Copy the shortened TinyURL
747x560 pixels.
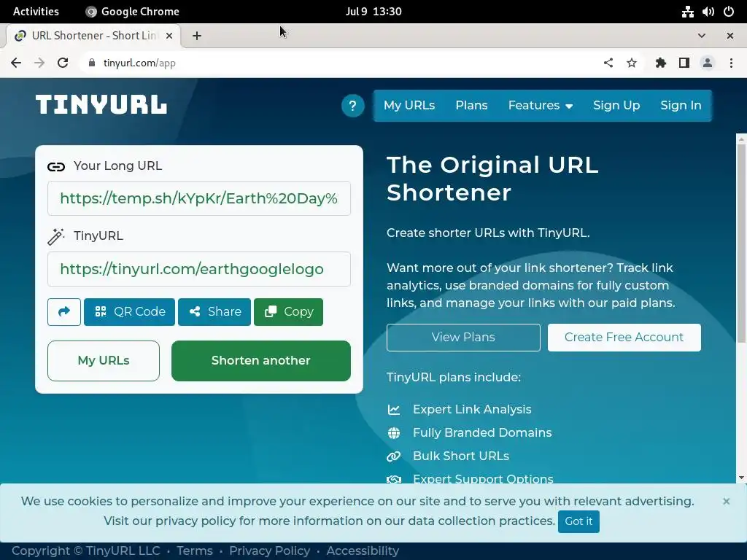288,312
